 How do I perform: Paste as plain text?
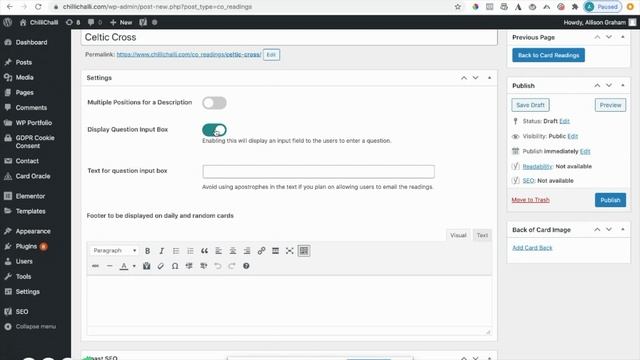[x=147, y=266]
